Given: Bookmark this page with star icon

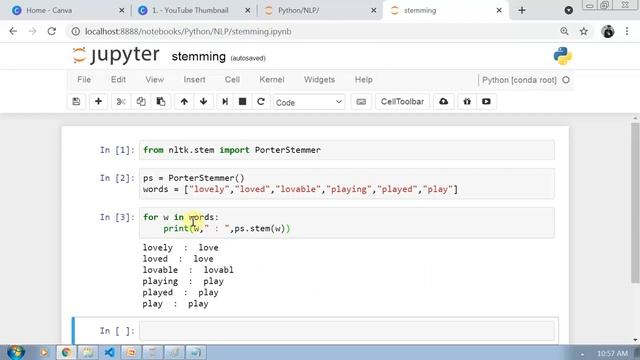Looking at the screenshot, I should (x=584, y=31).
